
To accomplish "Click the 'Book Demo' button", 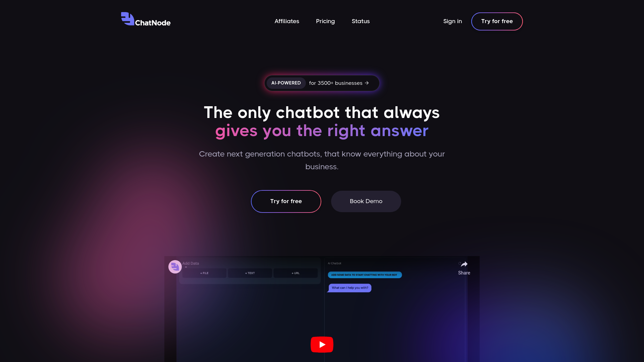I will [366, 201].
